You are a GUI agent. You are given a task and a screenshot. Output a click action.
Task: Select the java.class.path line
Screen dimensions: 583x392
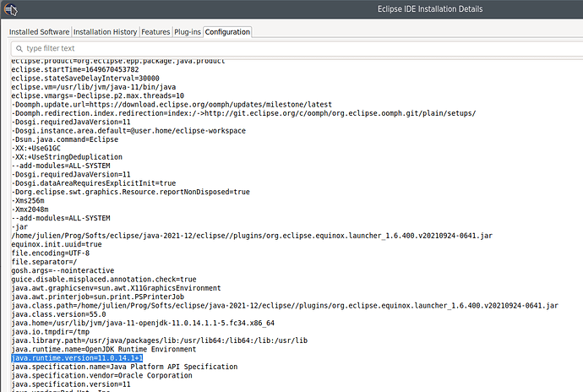click(x=285, y=305)
